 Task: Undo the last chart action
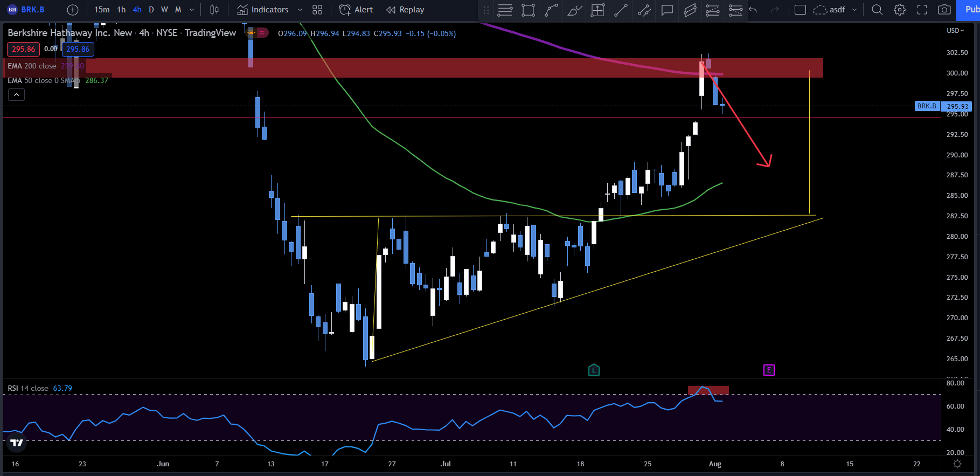(753, 10)
